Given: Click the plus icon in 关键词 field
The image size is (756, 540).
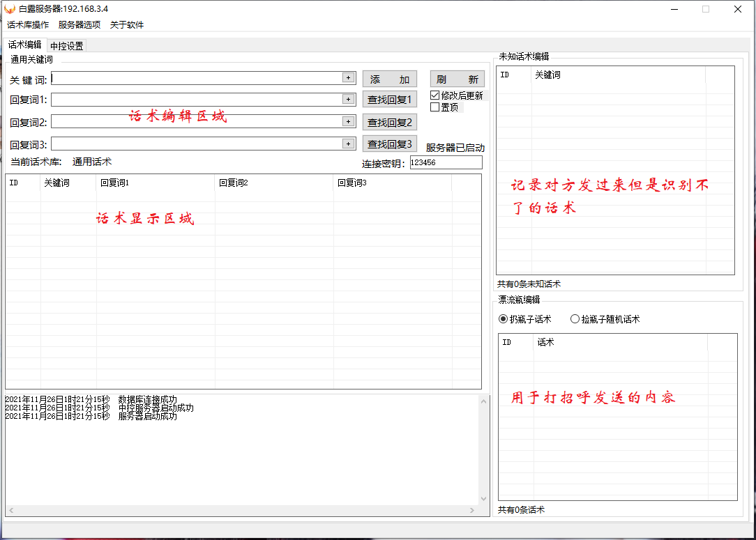Looking at the screenshot, I should coord(348,78).
